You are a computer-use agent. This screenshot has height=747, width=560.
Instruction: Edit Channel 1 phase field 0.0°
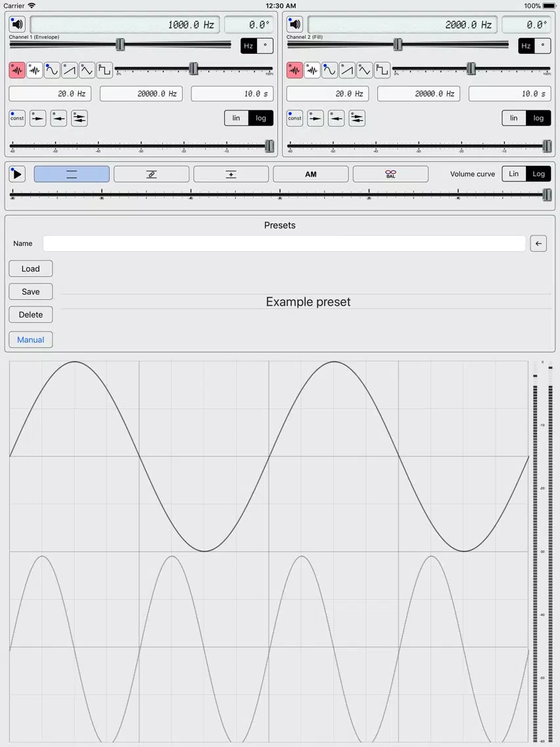point(248,24)
